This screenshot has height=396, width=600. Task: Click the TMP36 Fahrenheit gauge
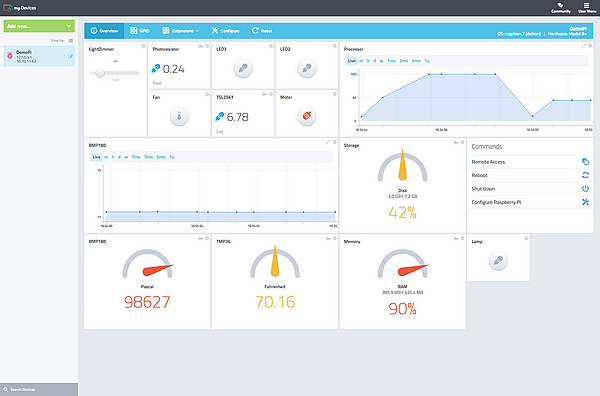tap(275, 262)
